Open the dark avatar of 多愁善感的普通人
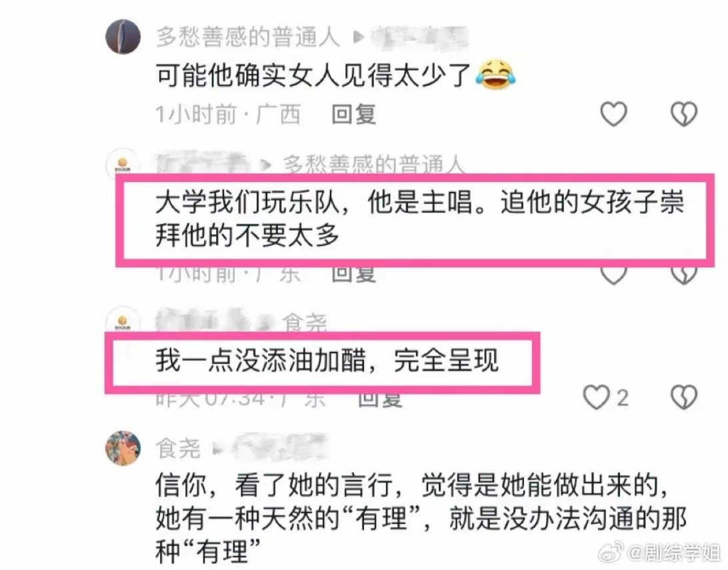The image size is (728, 570). click(x=123, y=37)
